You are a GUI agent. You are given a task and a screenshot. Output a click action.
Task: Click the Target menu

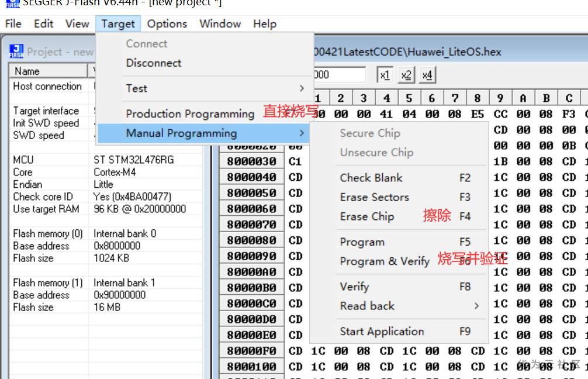pyautogui.click(x=117, y=23)
